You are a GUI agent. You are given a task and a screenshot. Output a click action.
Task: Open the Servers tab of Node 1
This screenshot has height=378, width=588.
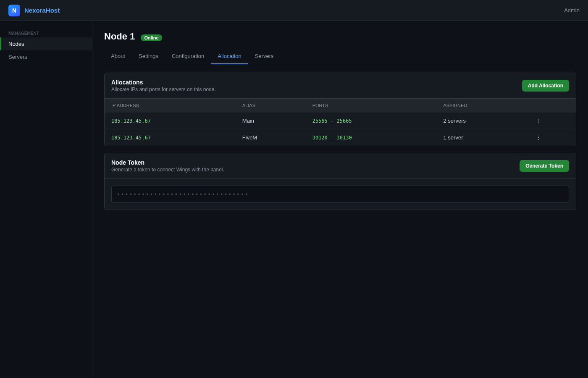pos(264,56)
